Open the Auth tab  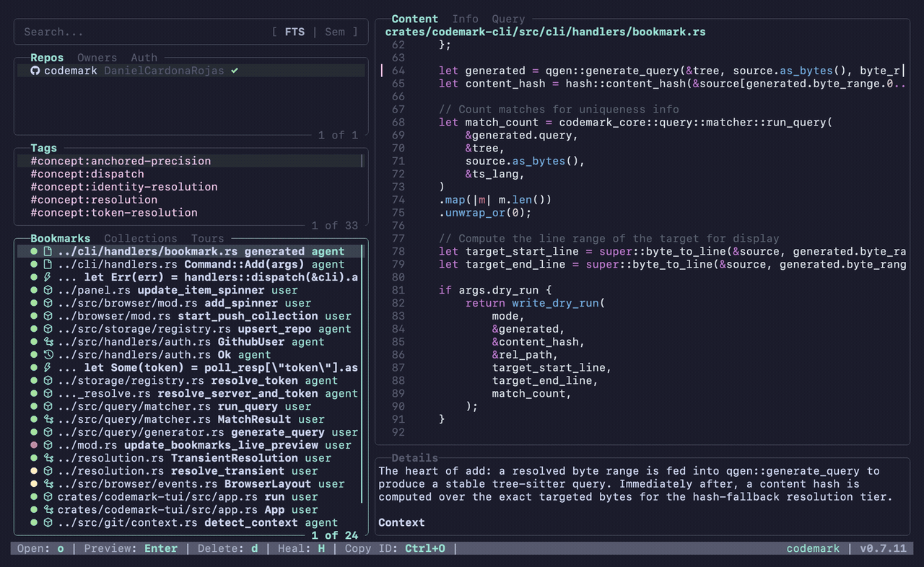click(x=144, y=58)
